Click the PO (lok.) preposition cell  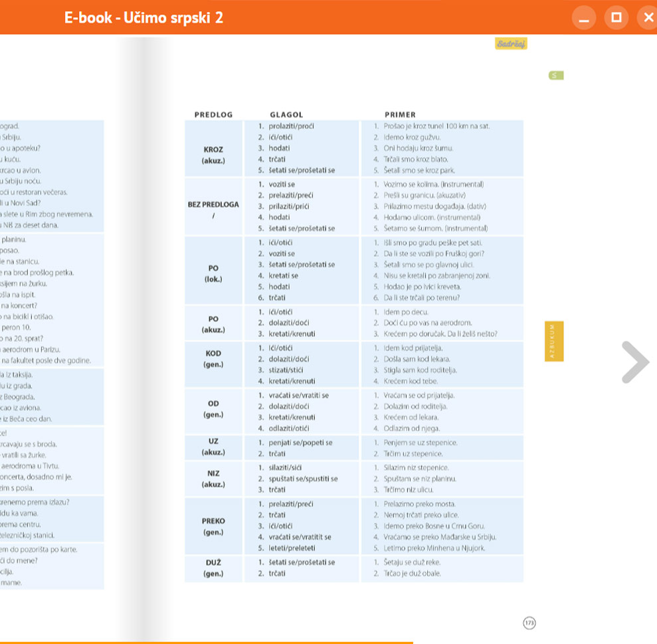coord(213,273)
